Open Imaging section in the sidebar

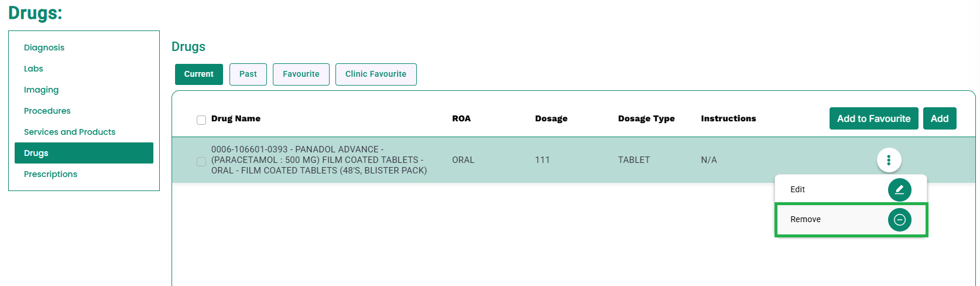coord(41,90)
